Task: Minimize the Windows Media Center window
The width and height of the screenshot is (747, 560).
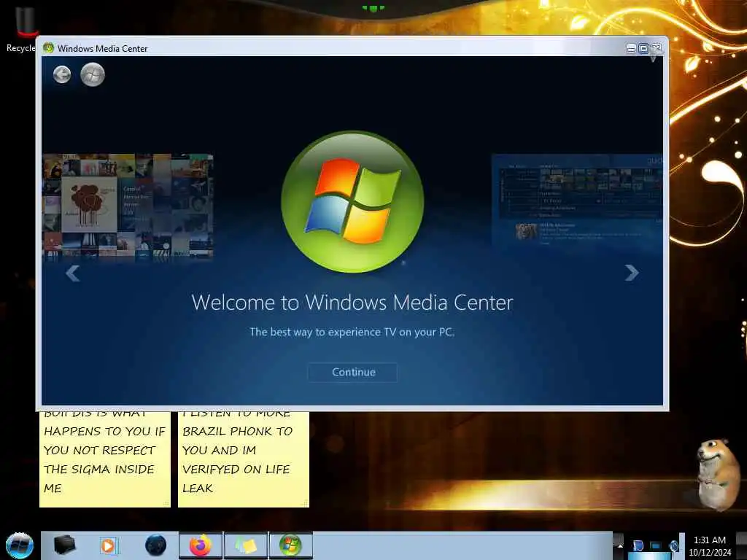Action: [x=631, y=49]
